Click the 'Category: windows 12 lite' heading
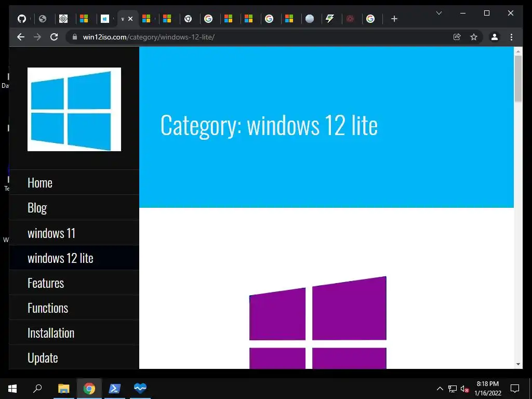This screenshot has height=399, width=532. [269, 126]
